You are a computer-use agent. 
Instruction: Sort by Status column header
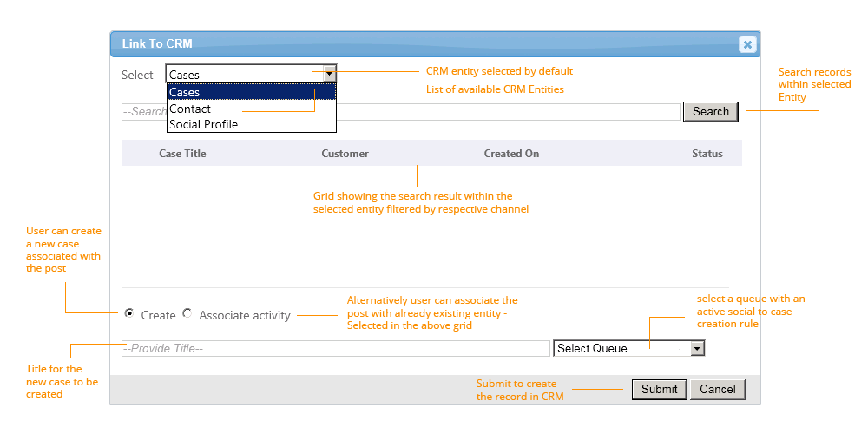[707, 154]
